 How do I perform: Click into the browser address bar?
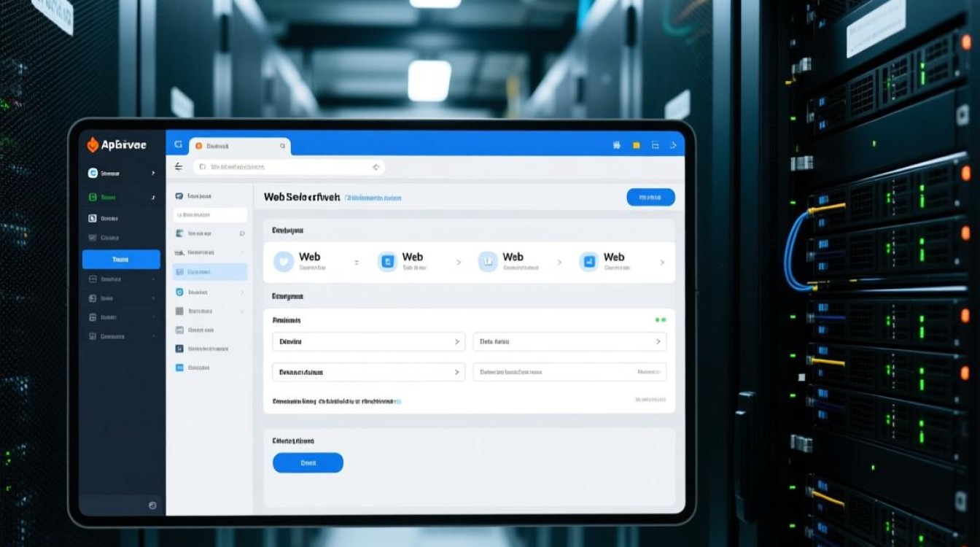pos(289,167)
